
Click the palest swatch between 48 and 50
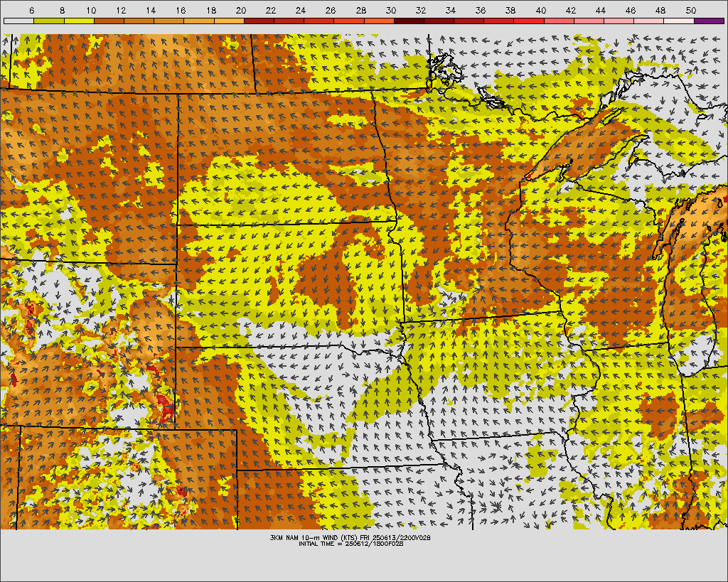coord(679,21)
